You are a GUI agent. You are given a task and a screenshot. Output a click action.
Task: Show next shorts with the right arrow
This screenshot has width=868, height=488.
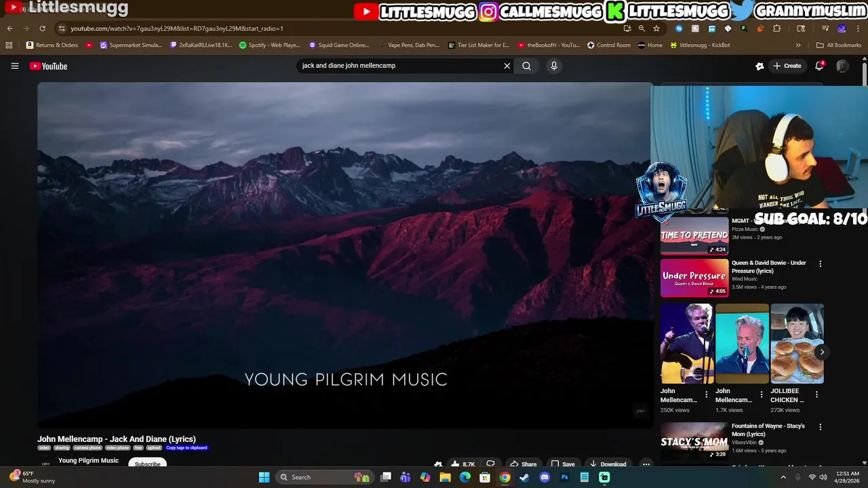click(x=822, y=352)
